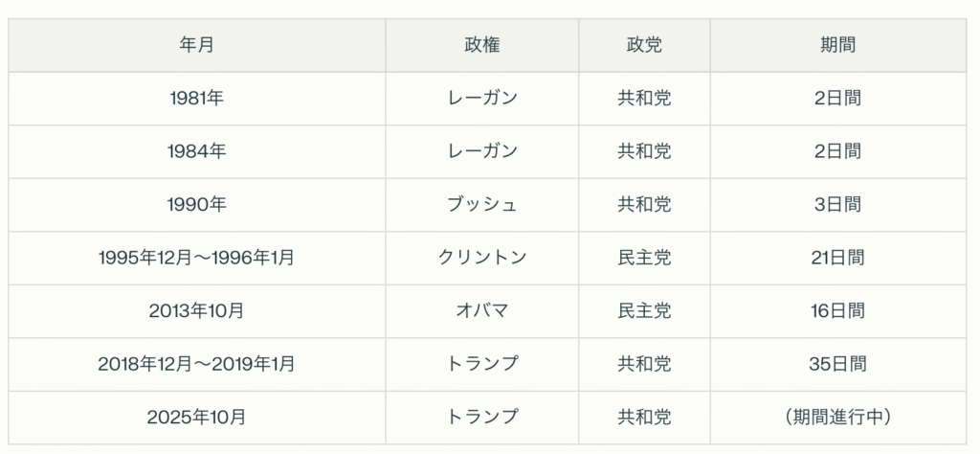This screenshot has height=454, width=980.
Task: Select the 政党 header cell
Action: (644, 45)
